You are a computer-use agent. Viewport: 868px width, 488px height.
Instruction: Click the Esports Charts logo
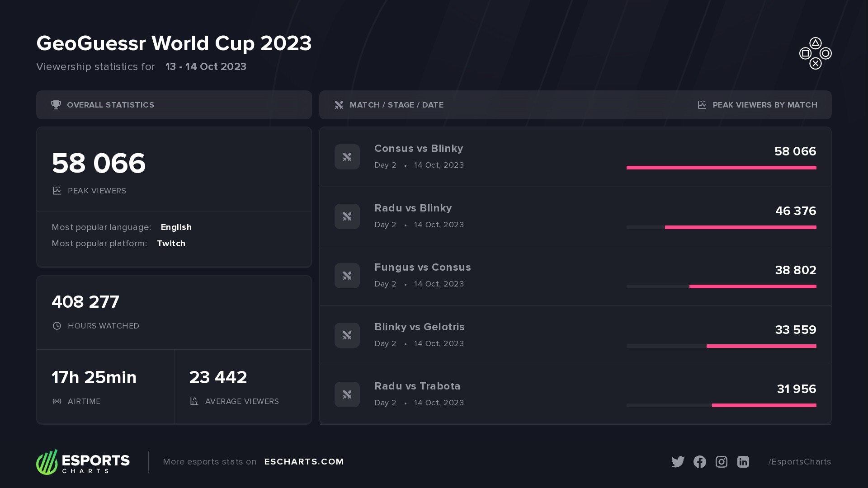[83, 462]
